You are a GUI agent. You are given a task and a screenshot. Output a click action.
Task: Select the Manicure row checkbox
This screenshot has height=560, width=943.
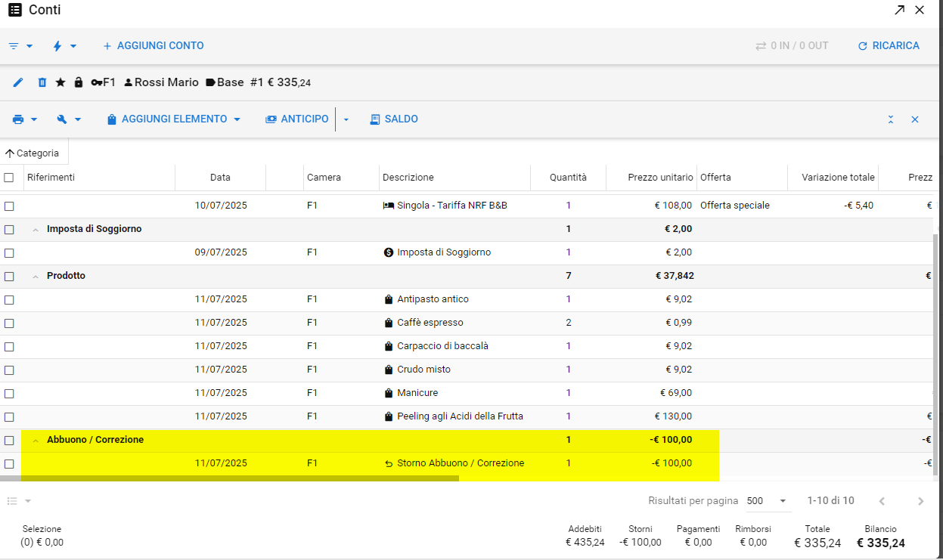tap(9, 393)
